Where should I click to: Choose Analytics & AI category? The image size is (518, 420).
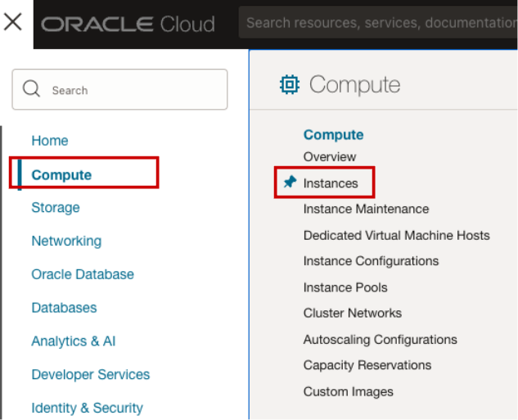(74, 341)
